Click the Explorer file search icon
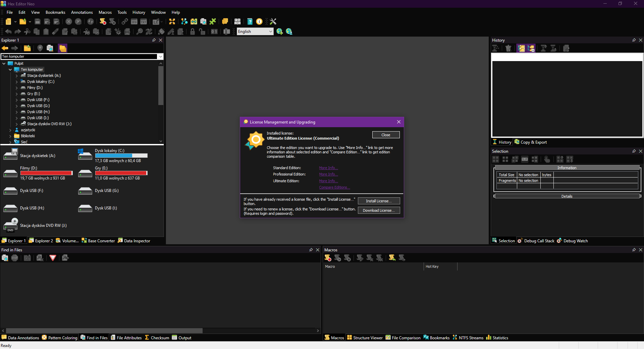This screenshot has width=644, height=349. [x=50, y=48]
